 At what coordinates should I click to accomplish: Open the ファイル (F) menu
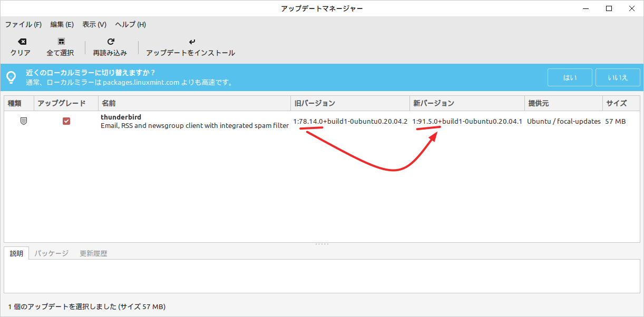[23, 24]
